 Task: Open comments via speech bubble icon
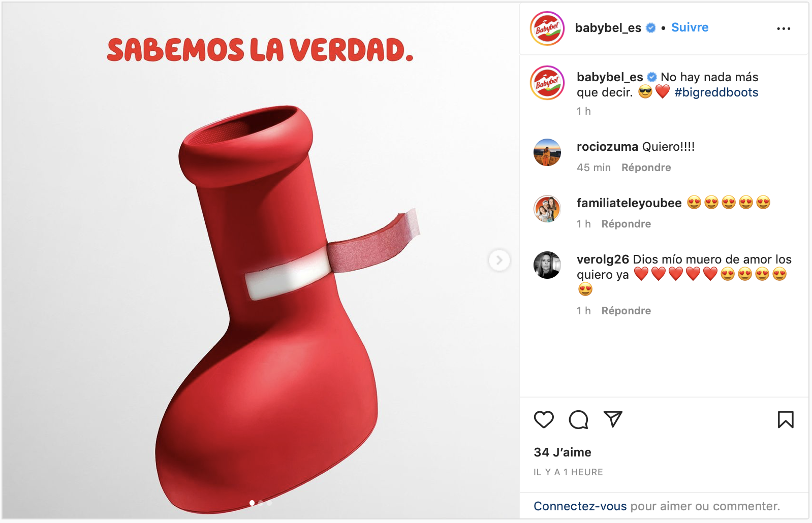pos(578,419)
